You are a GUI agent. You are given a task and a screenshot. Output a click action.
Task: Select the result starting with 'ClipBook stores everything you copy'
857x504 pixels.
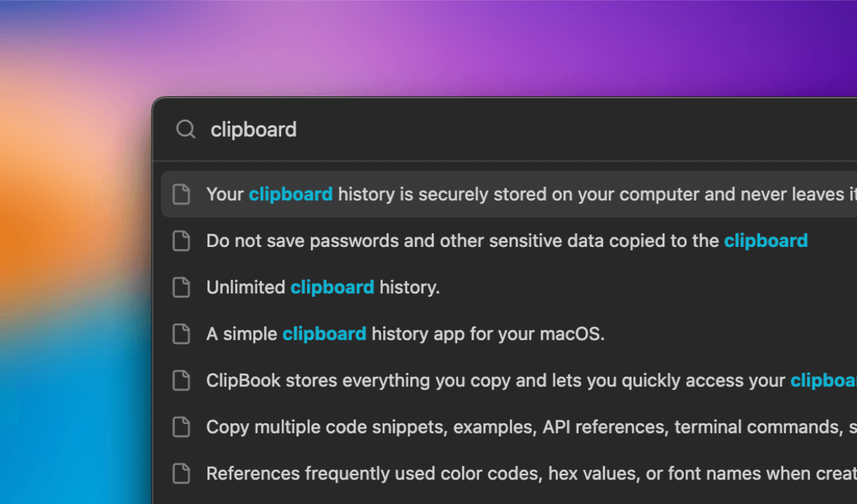coord(441,380)
